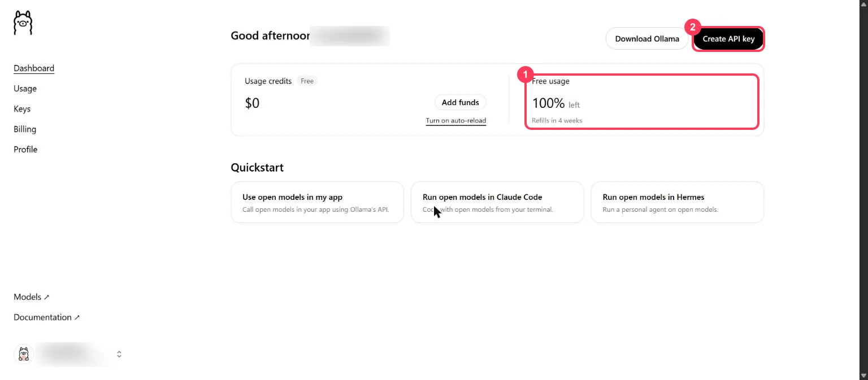
Task: Click the '100%' free usage value
Action: pos(548,103)
